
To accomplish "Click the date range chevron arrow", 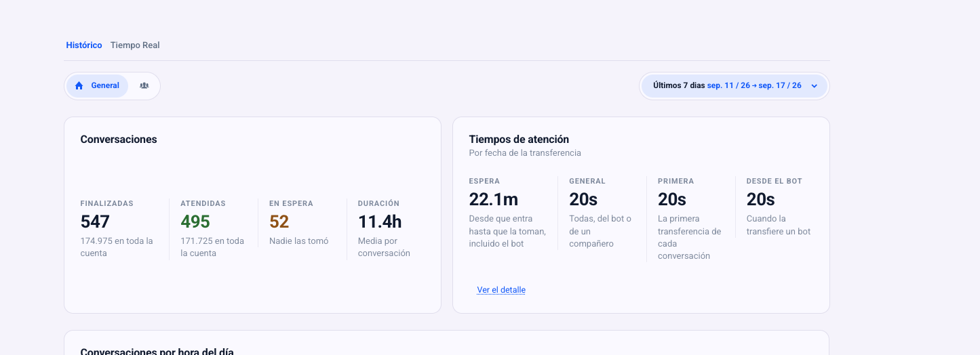I will (815, 86).
